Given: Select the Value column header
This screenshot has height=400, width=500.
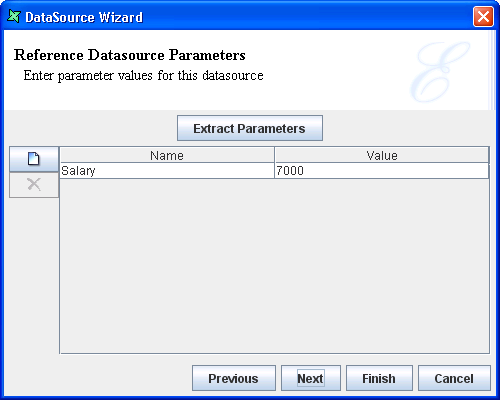Looking at the screenshot, I should point(382,155).
